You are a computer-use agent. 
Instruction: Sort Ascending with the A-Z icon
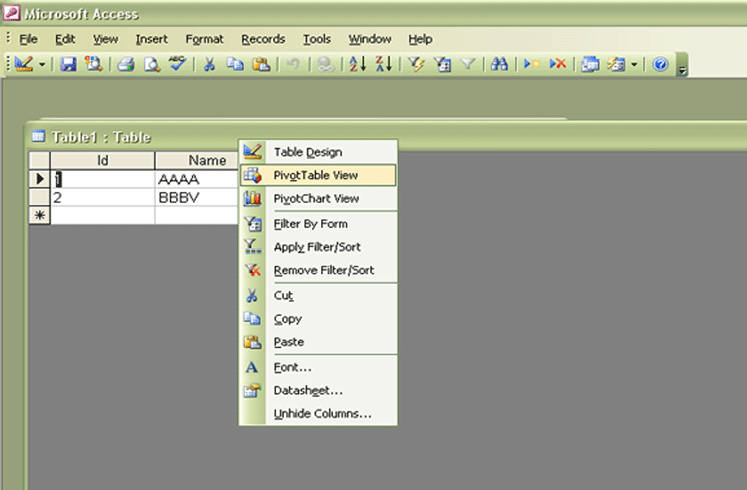[358, 64]
